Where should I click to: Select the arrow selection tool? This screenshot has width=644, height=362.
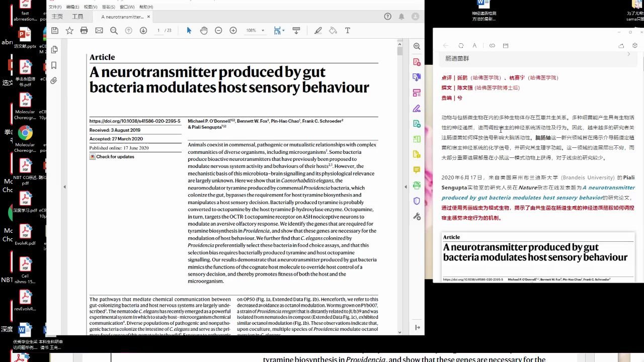tap(189, 31)
